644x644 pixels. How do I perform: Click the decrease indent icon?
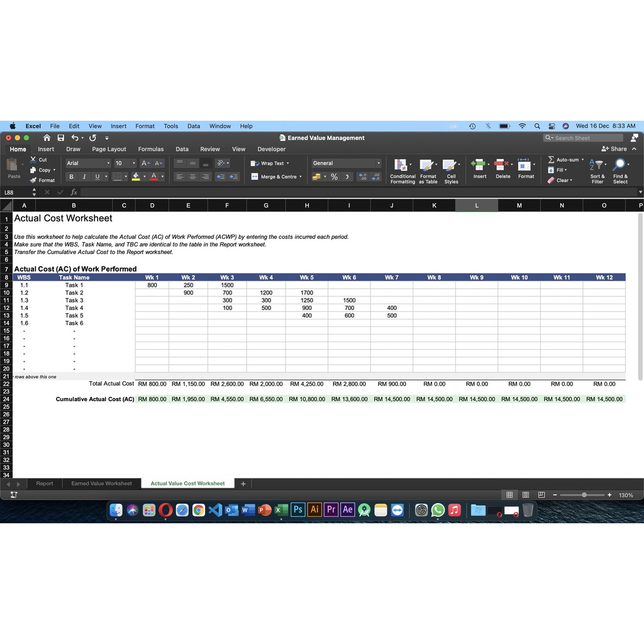(x=221, y=177)
